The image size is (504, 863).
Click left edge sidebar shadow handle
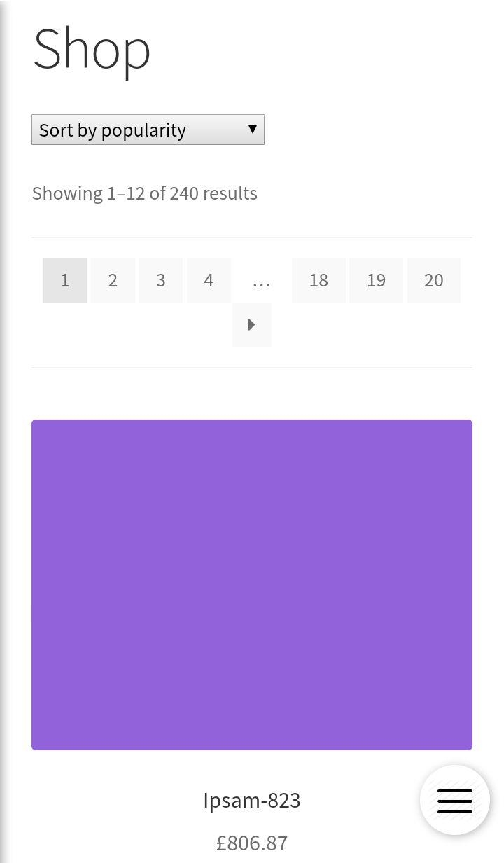[3, 431]
